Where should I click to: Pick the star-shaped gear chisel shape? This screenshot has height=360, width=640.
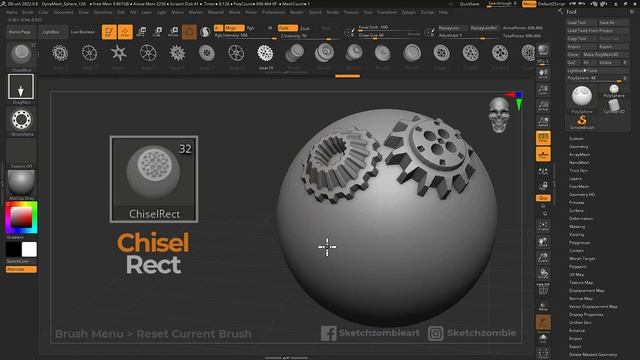[x=119, y=53]
